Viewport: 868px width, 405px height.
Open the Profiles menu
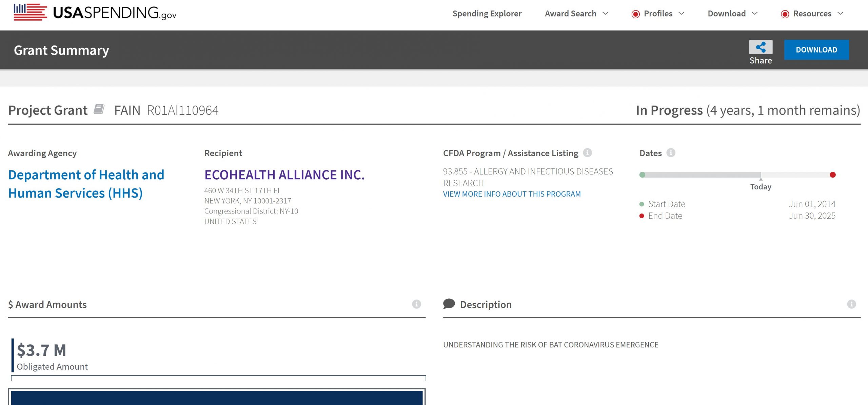click(658, 14)
